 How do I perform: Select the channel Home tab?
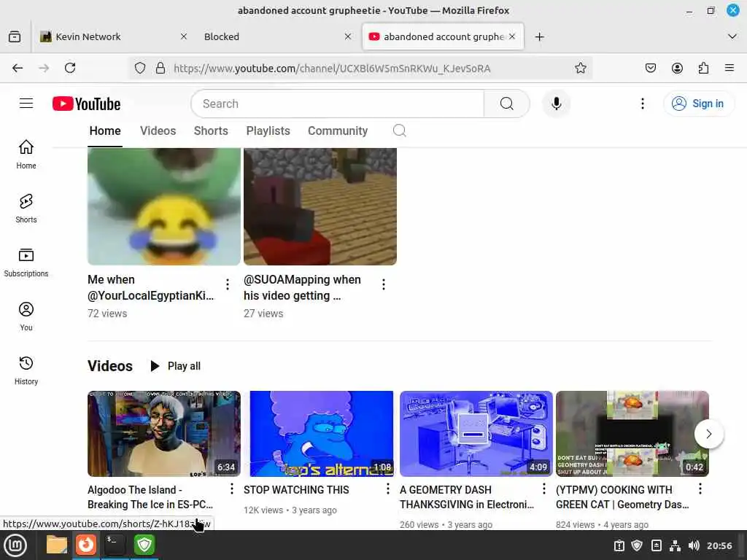105,131
